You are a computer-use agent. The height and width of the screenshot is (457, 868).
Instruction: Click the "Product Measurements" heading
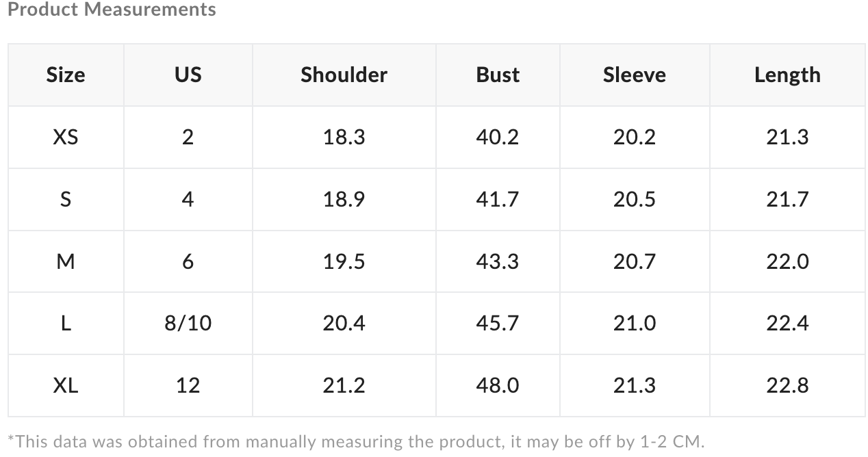pyautogui.click(x=112, y=10)
